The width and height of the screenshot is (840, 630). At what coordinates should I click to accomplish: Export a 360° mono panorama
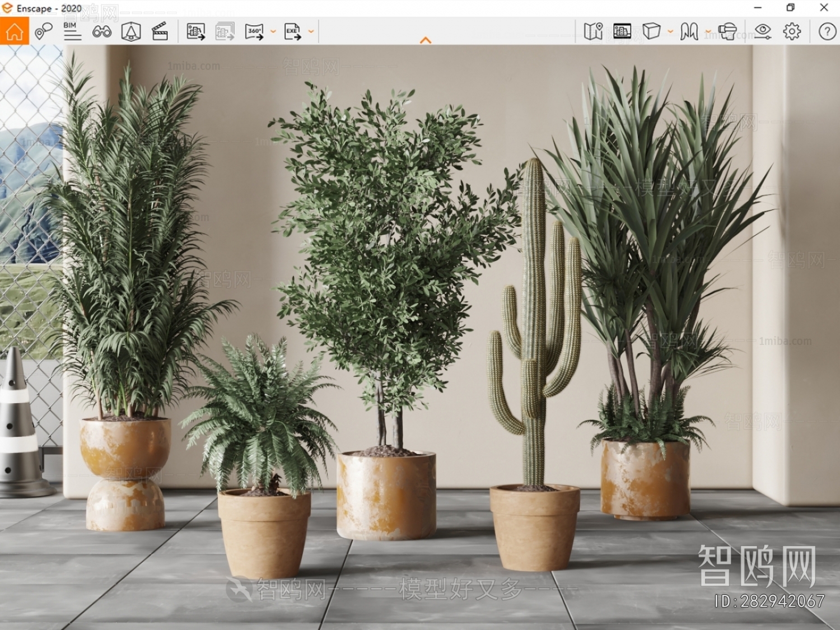coord(254,31)
